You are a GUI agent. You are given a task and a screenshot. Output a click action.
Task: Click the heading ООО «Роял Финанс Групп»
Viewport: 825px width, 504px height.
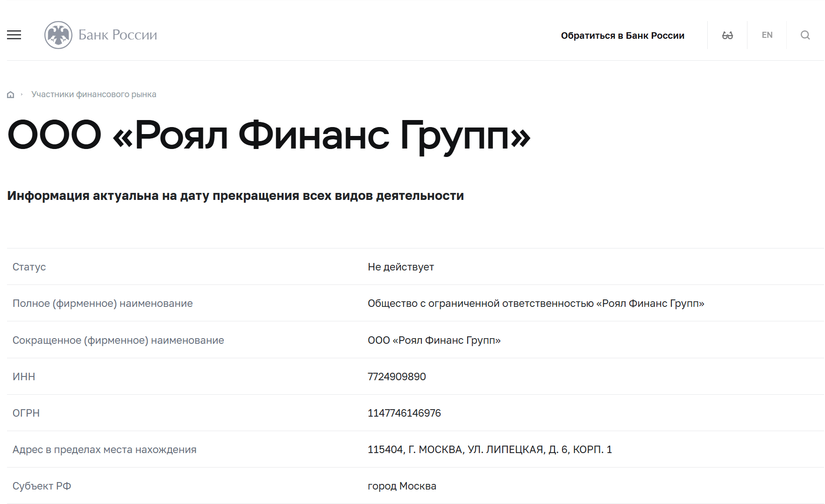click(x=269, y=136)
